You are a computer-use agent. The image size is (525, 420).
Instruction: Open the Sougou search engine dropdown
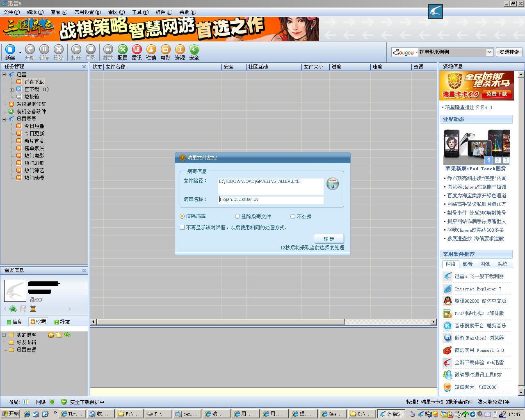[x=416, y=52]
